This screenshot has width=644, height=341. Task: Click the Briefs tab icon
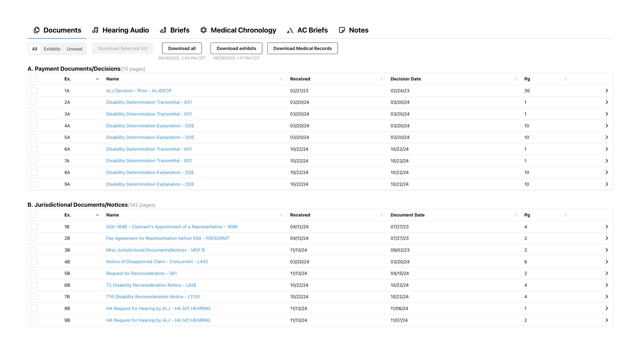pos(163,30)
